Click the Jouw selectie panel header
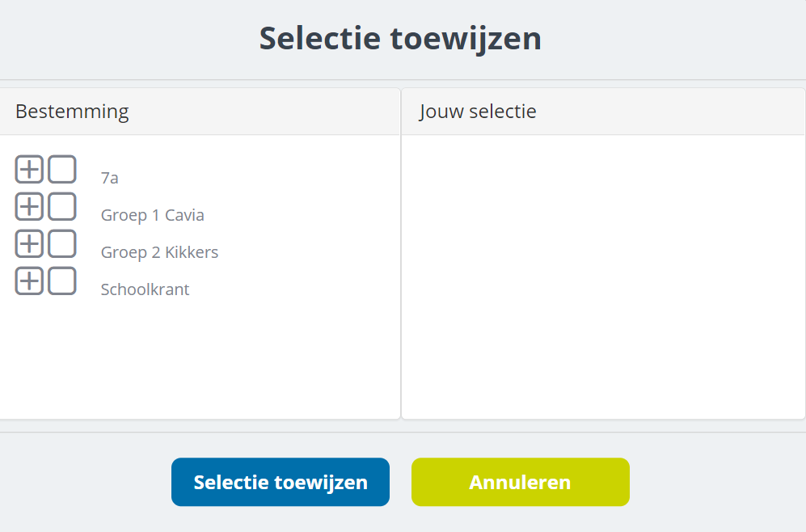 point(478,112)
